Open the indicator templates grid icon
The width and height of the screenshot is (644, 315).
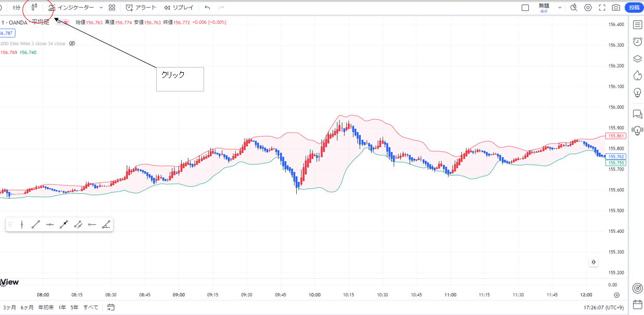point(112,8)
